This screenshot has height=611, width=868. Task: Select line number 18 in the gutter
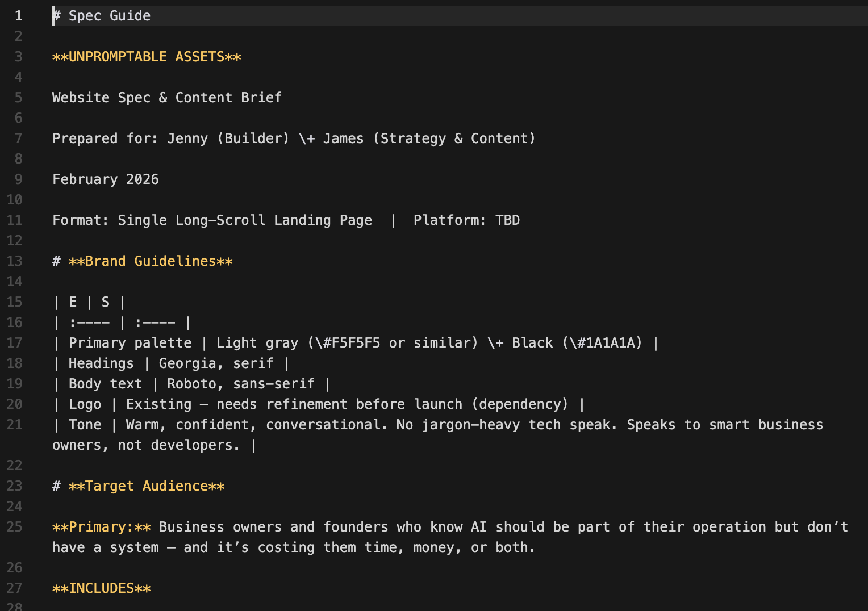[x=15, y=363]
